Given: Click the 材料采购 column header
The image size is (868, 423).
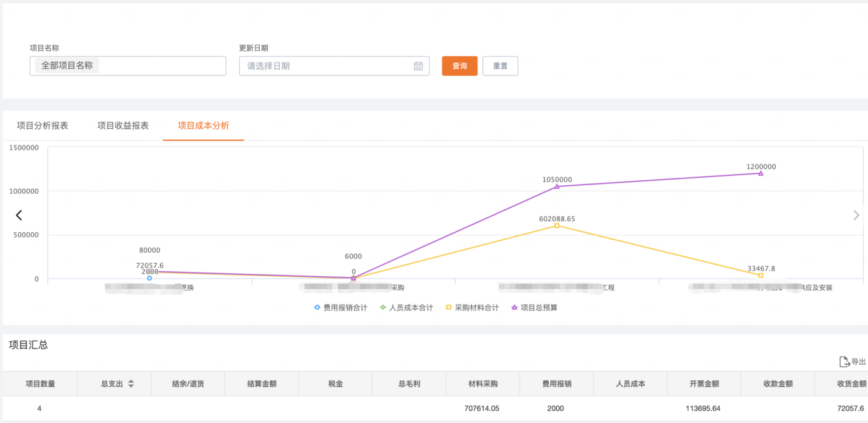Looking at the screenshot, I should tap(483, 384).
